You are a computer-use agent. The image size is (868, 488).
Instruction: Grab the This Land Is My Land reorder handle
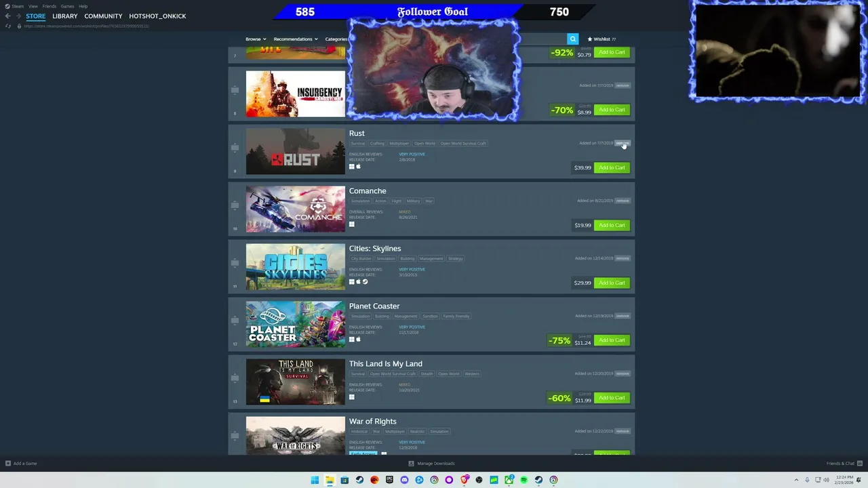235,378
